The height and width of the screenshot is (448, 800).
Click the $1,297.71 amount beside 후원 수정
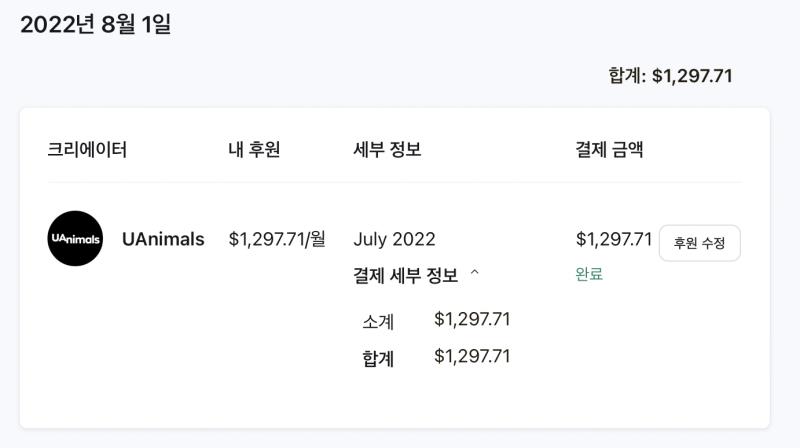pyautogui.click(x=614, y=239)
